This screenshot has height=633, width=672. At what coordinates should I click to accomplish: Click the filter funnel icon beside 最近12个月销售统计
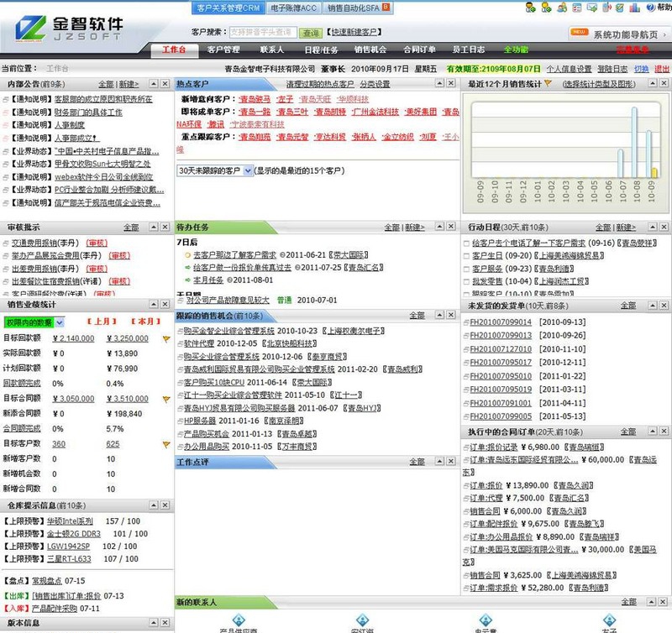point(548,84)
